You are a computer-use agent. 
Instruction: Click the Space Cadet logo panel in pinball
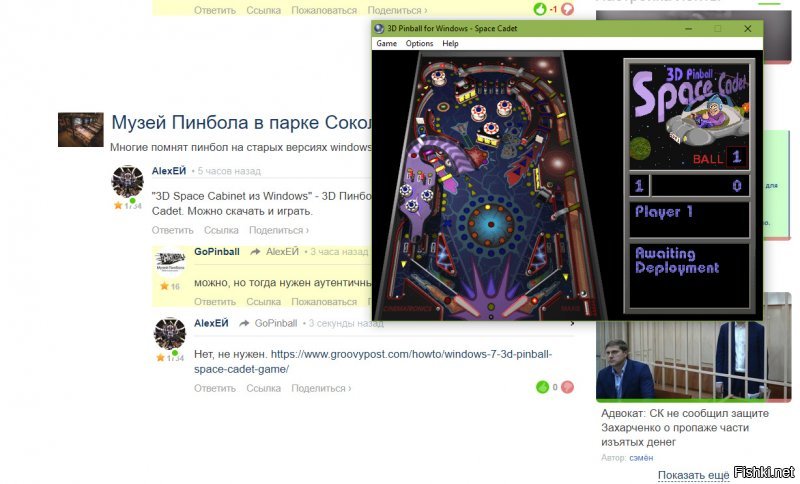tap(689, 116)
